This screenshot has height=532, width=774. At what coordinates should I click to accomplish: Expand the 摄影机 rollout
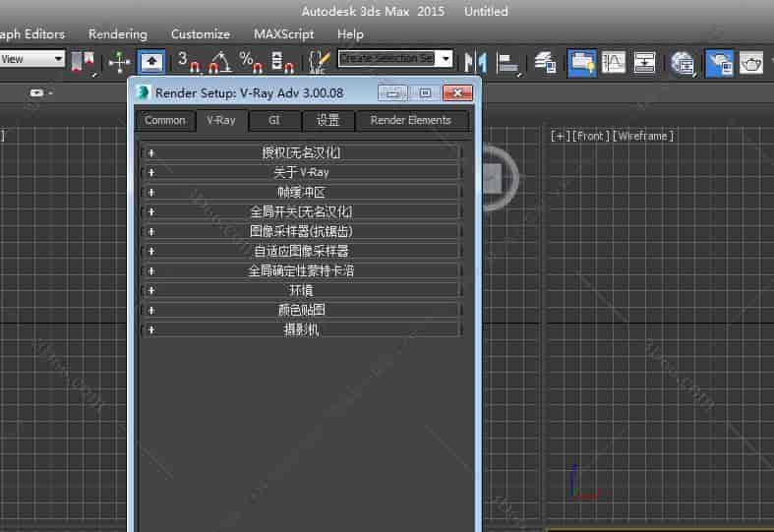(301, 329)
